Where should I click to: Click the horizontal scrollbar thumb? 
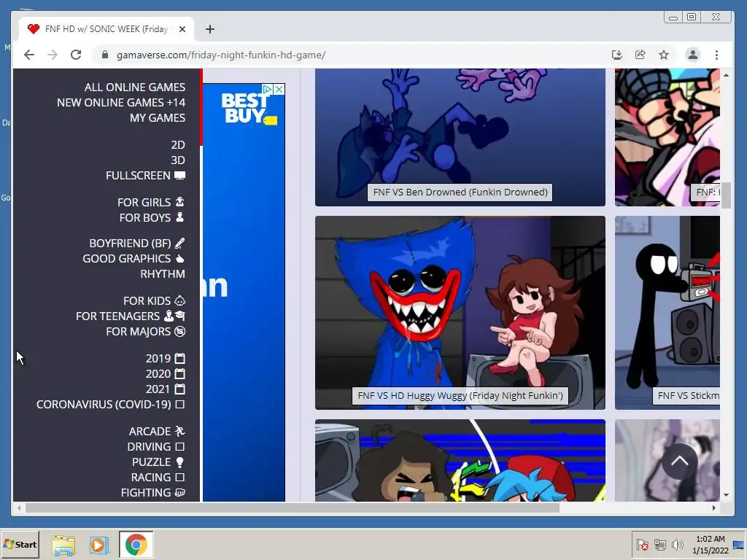coord(293,507)
